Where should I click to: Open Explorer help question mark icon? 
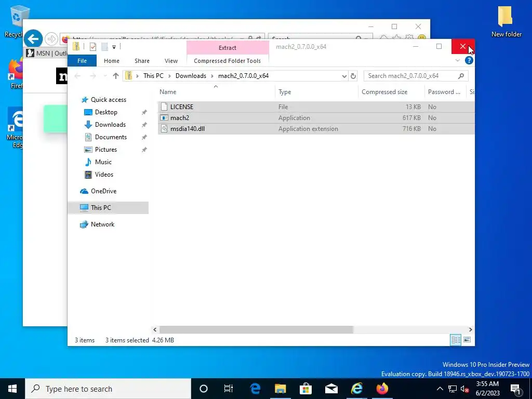click(x=469, y=60)
